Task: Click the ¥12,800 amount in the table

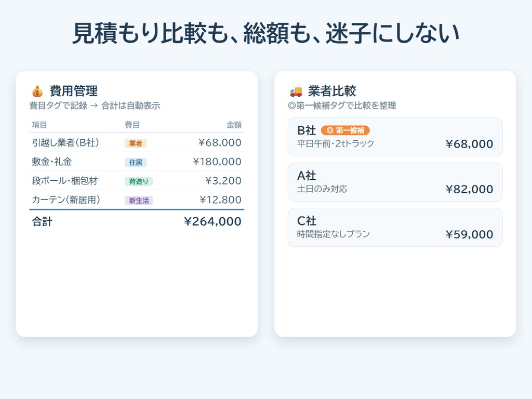Action: click(220, 199)
